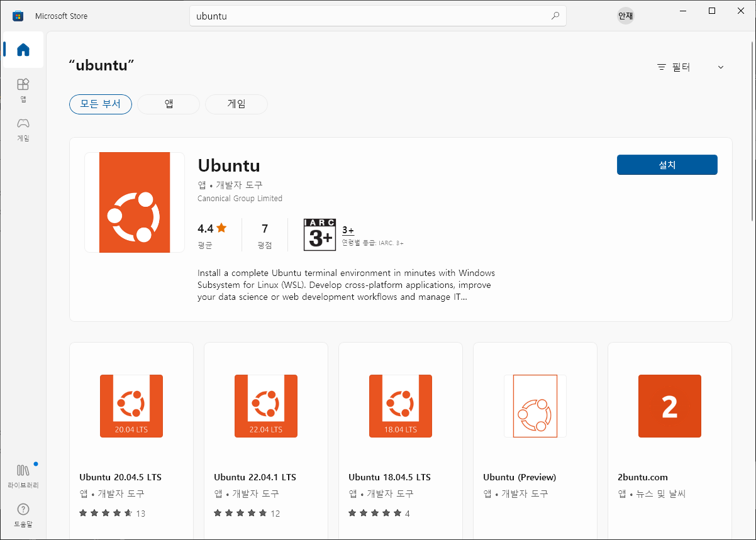Filter results by 앱 category chip
Image resolution: width=756 pixels, height=540 pixels.
click(x=168, y=104)
